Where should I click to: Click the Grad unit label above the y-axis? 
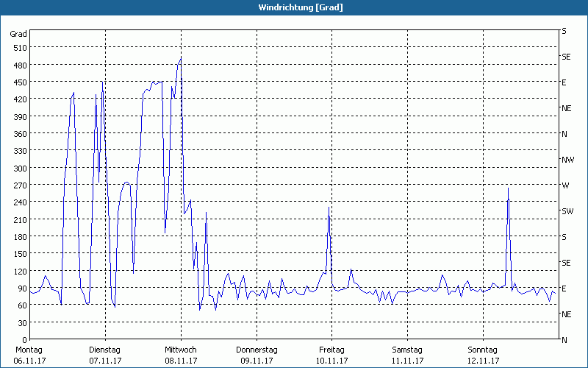coord(18,34)
